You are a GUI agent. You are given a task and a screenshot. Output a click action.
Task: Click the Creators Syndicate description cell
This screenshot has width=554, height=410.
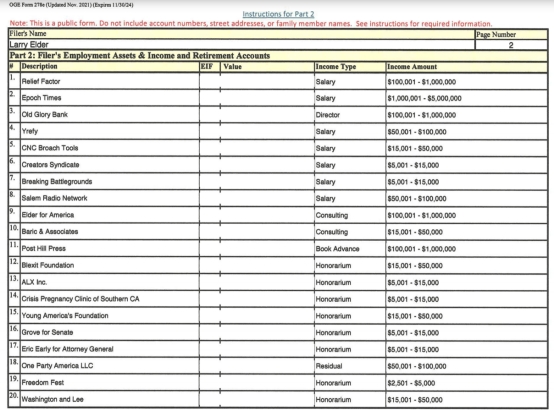(x=110, y=165)
